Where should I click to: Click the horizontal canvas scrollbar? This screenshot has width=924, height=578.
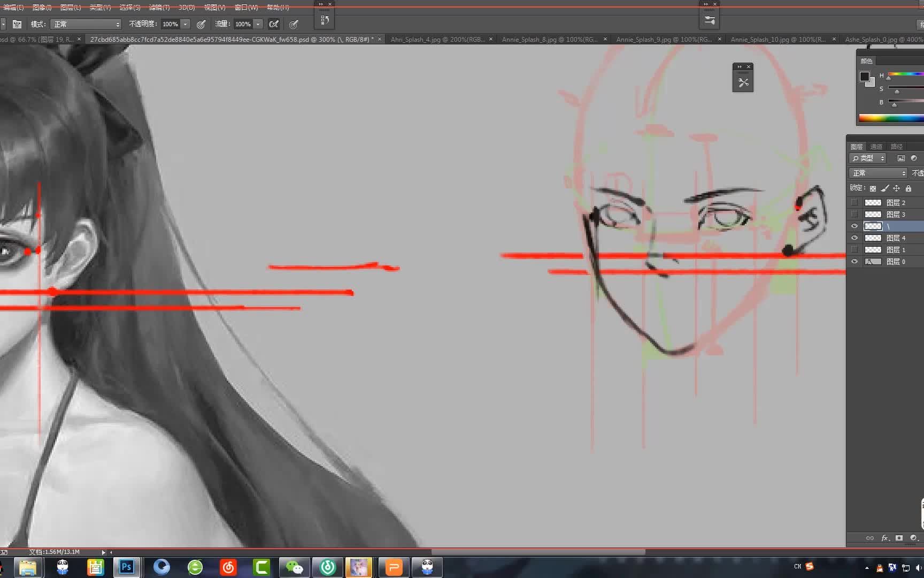pyautogui.click(x=538, y=552)
